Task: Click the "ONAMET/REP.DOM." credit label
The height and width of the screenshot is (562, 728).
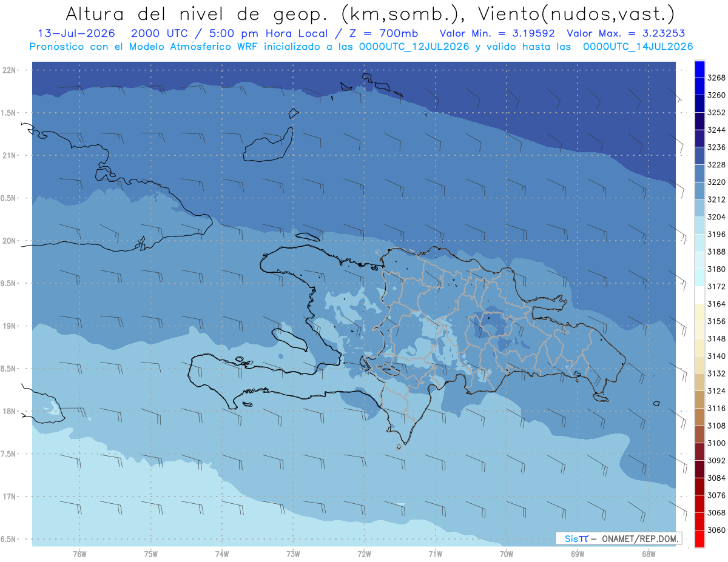Action: pyautogui.click(x=641, y=538)
